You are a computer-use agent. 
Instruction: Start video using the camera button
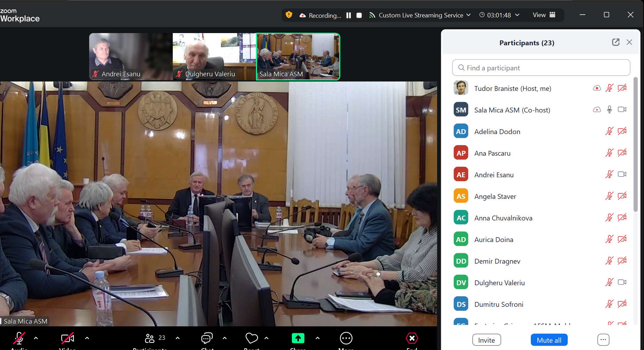(x=67, y=338)
